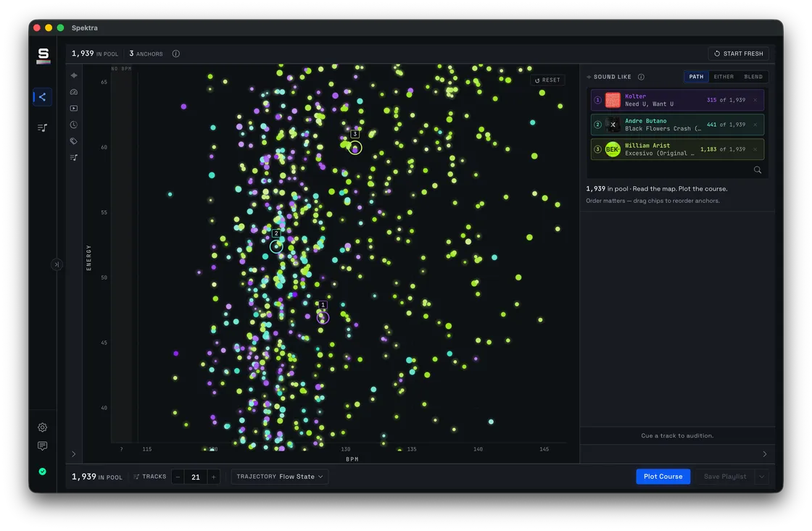Image resolution: width=812 pixels, height=531 pixels.
Task: Click the Start Fresh button
Action: (x=739, y=54)
